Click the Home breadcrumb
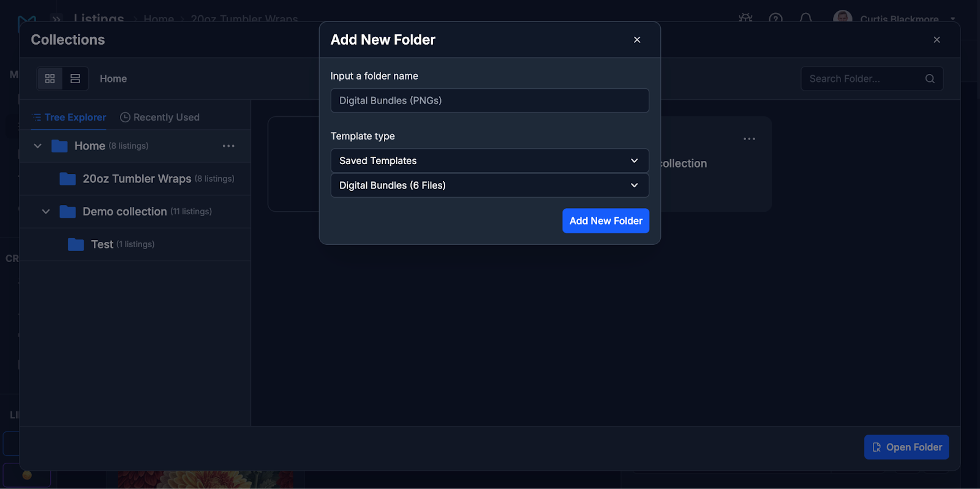 pyautogui.click(x=113, y=79)
